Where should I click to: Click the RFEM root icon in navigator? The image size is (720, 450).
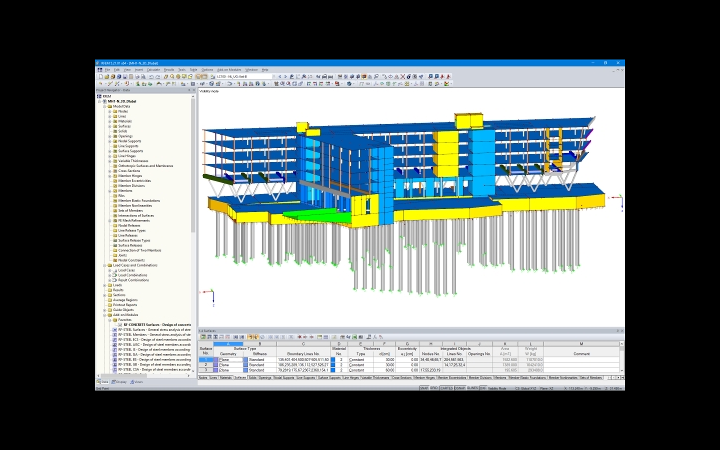[x=99, y=96]
